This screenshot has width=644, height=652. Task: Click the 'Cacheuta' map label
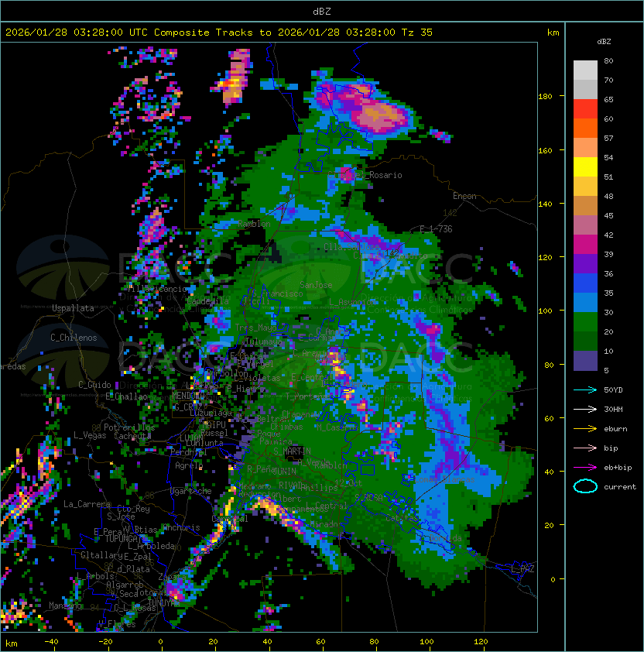tap(132, 436)
